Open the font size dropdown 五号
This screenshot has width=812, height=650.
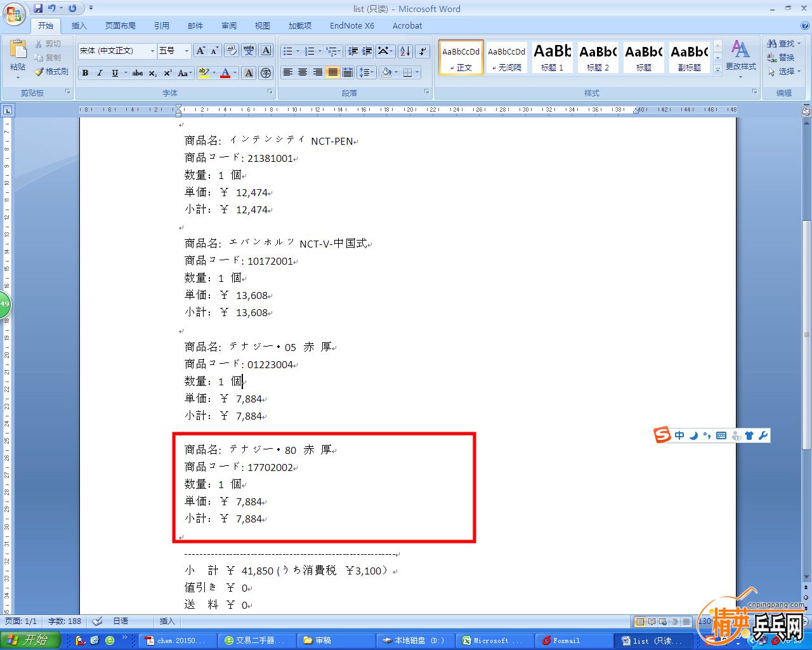[x=174, y=51]
